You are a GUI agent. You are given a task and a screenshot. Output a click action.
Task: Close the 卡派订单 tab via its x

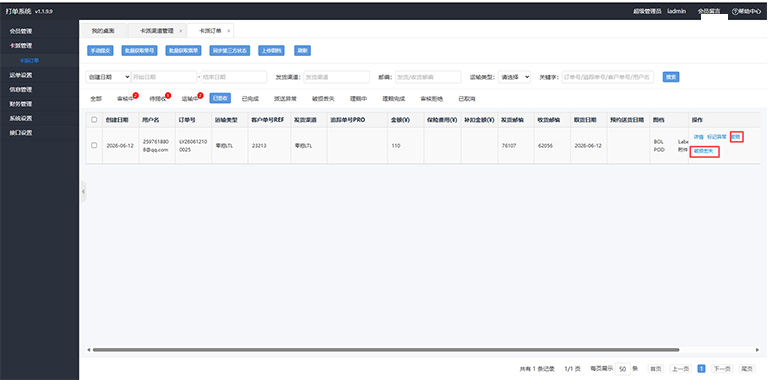point(228,31)
